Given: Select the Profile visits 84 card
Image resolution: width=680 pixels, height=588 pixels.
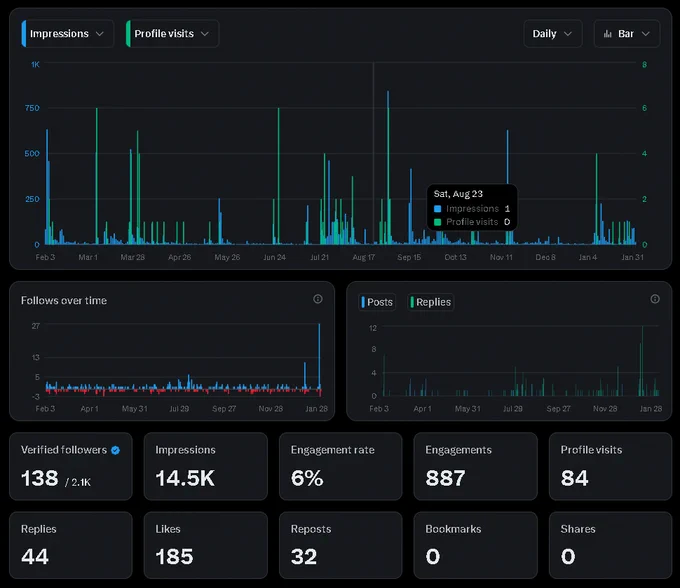Looking at the screenshot, I should coord(610,466).
